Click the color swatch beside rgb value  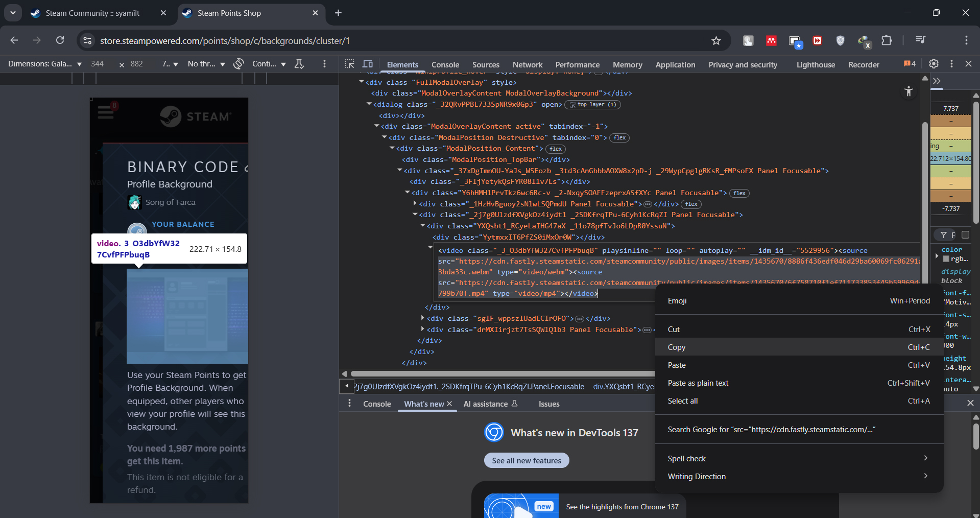pyautogui.click(x=946, y=259)
